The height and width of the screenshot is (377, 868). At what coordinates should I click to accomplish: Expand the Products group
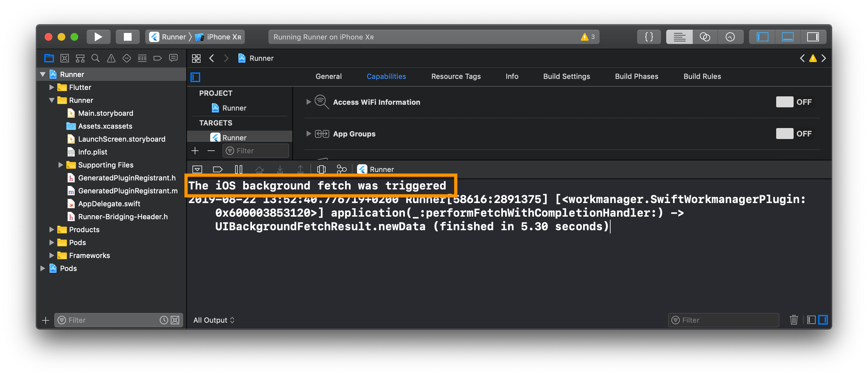51,230
